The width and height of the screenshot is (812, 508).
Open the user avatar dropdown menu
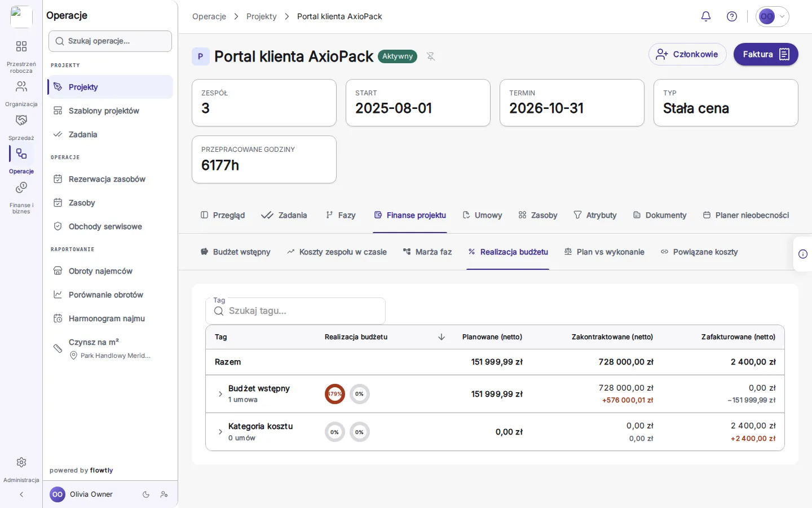pos(773,16)
